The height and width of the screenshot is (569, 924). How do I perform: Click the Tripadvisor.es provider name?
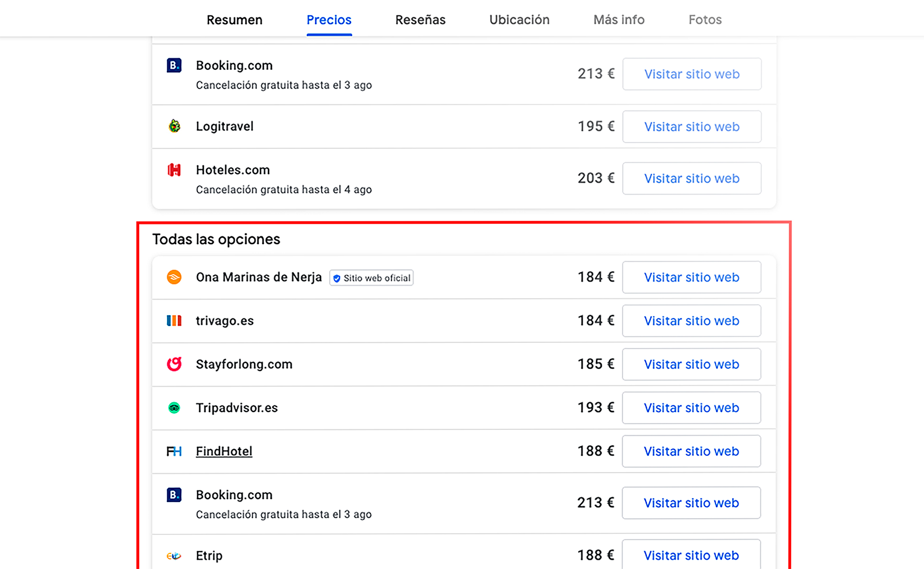pyautogui.click(x=237, y=408)
